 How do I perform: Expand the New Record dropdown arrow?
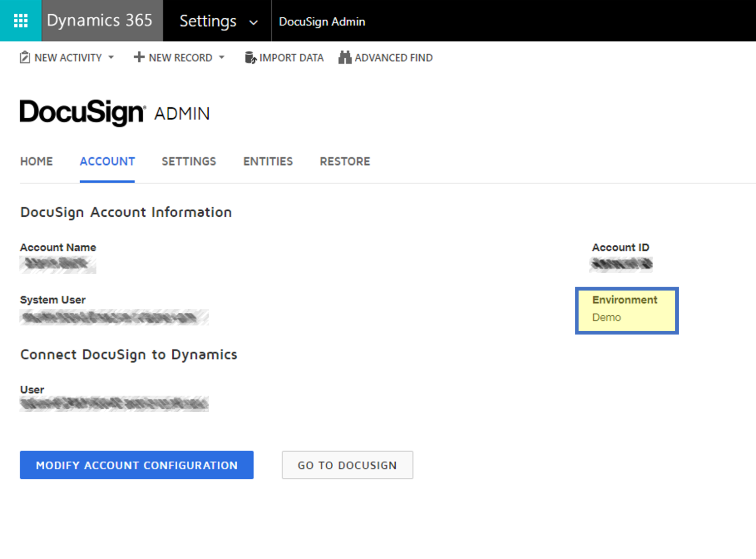222,58
